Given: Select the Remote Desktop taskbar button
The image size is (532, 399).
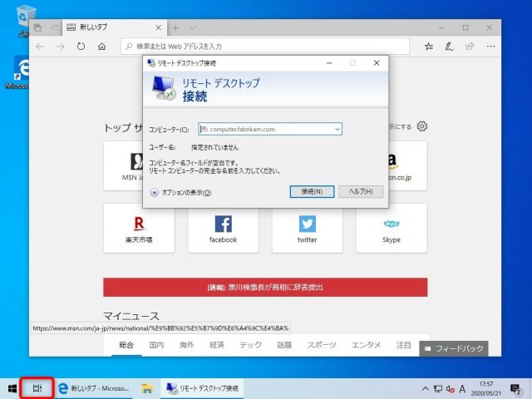Looking at the screenshot, I should 202,388.
